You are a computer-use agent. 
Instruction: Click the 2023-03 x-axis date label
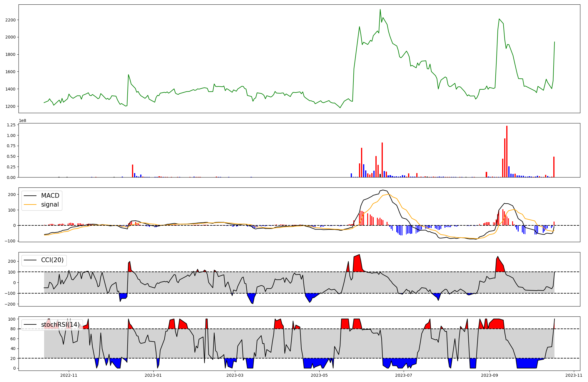coord(235,375)
